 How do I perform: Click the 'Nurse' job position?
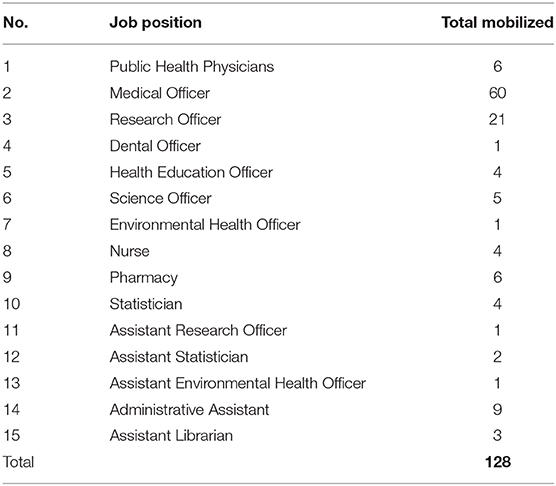click(129, 251)
